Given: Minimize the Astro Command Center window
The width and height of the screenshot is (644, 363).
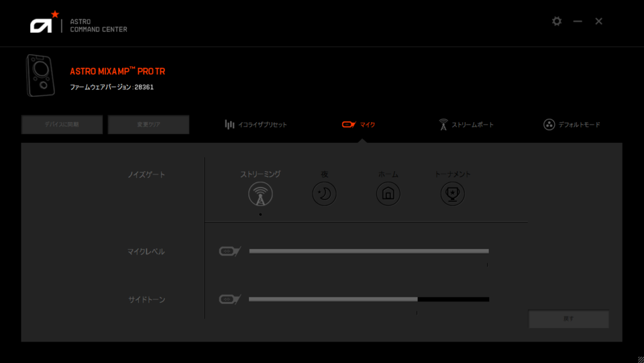Looking at the screenshot, I should pyautogui.click(x=577, y=21).
